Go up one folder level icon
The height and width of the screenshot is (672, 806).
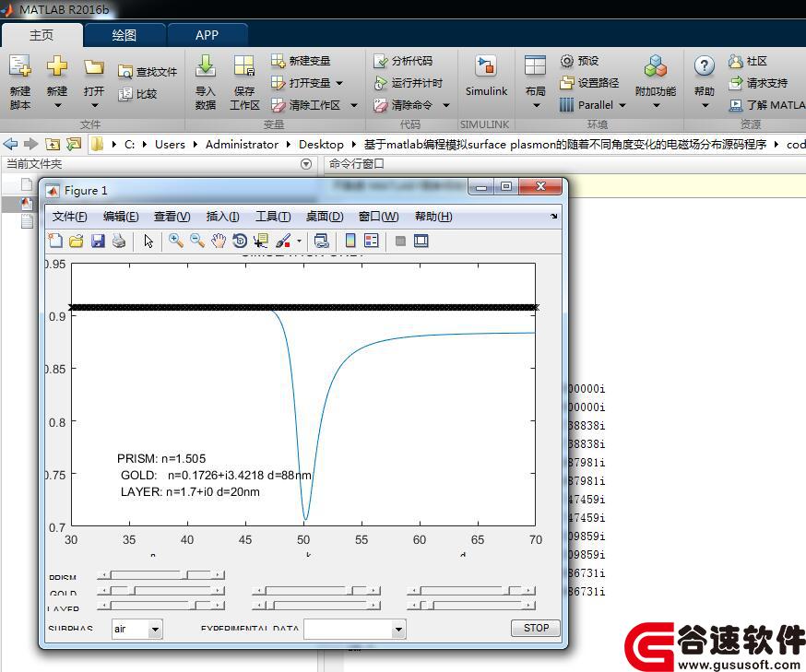pos(52,145)
